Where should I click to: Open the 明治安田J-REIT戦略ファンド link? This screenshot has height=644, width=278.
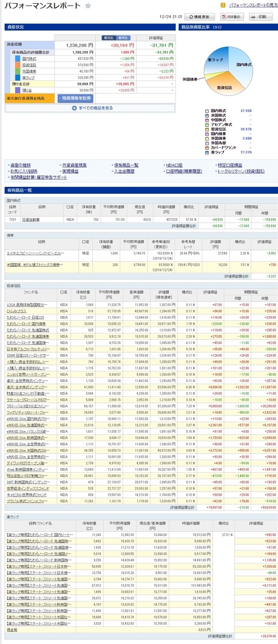tap(27, 476)
